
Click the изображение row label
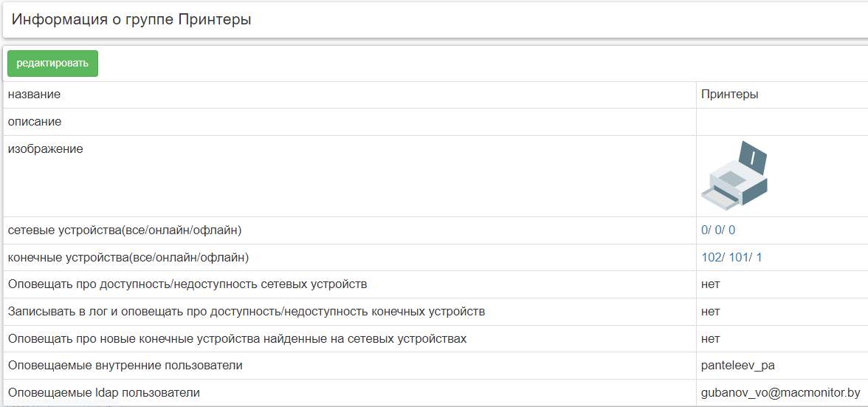coord(45,149)
